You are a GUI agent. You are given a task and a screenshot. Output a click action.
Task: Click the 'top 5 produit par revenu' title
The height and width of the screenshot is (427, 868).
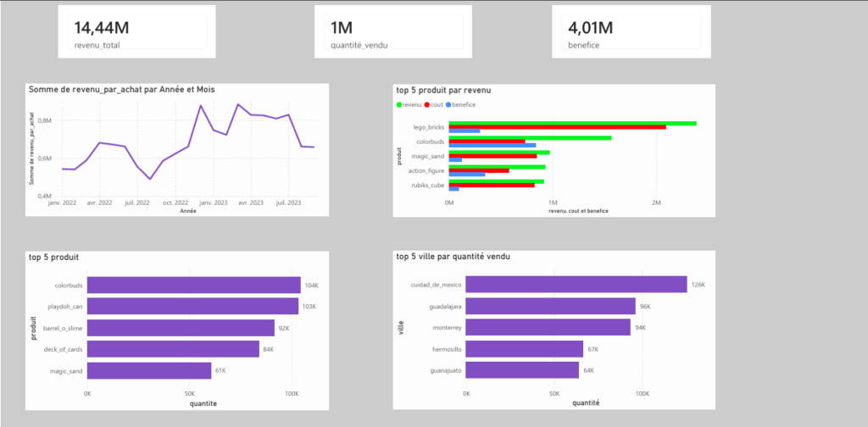[443, 90]
